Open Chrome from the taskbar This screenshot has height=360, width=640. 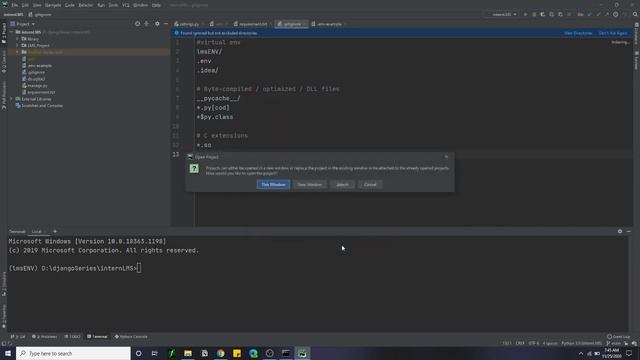click(220, 353)
